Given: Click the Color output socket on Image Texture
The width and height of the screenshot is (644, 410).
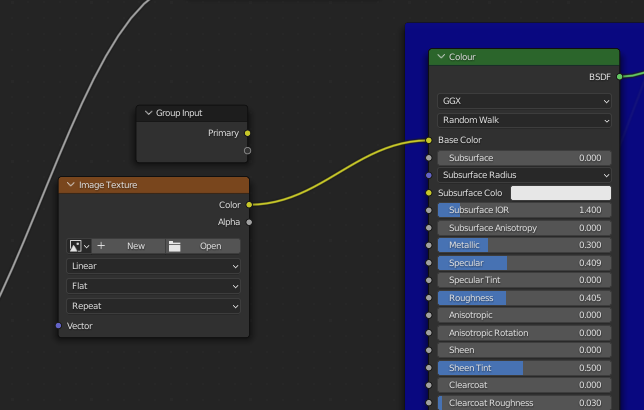Looking at the screenshot, I should pyautogui.click(x=249, y=205).
